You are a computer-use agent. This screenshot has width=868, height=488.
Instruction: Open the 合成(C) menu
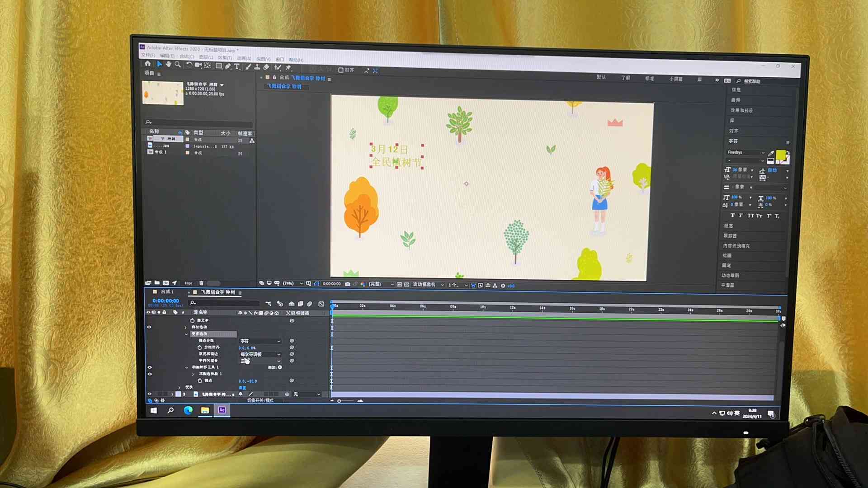tap(187, 56)
